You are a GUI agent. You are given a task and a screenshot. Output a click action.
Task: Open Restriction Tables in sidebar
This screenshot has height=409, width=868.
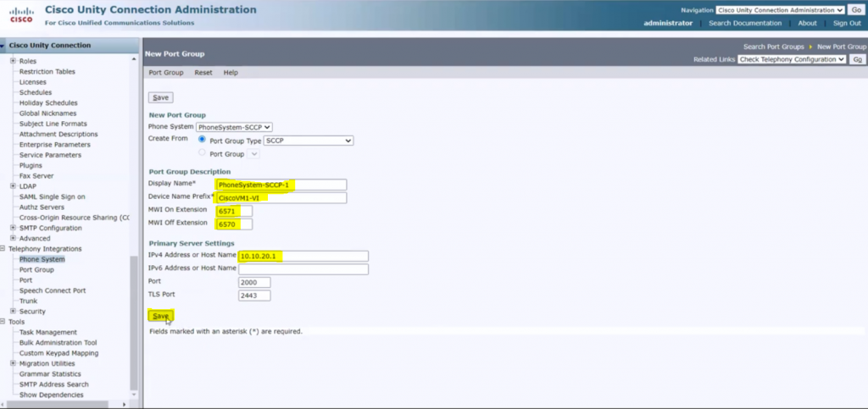coord(47,71)
